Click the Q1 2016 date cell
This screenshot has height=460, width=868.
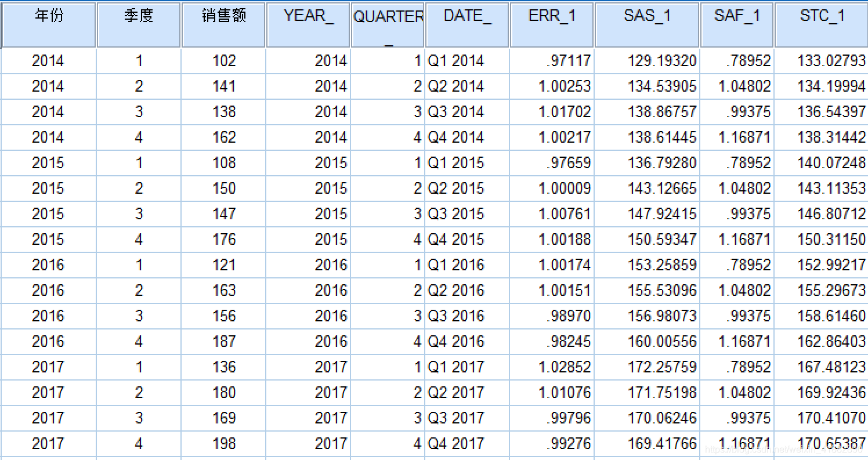click(467, 265)
